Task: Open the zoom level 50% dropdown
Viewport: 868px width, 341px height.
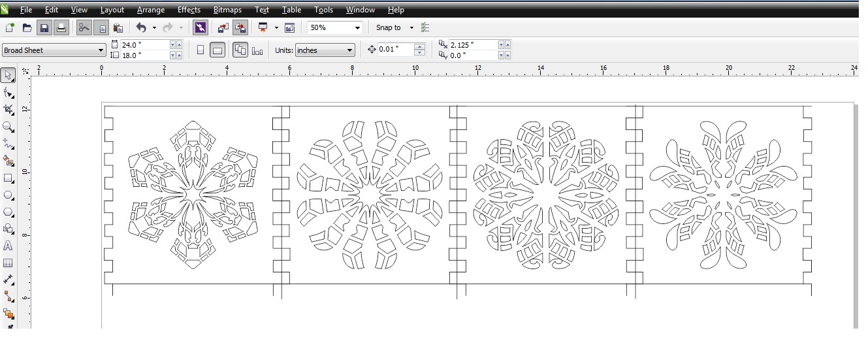Action: point(357,27)
